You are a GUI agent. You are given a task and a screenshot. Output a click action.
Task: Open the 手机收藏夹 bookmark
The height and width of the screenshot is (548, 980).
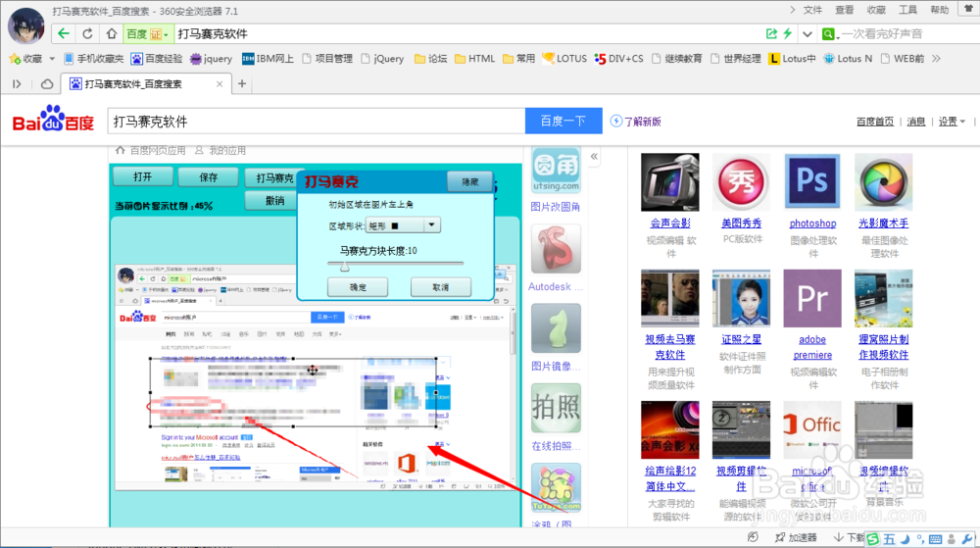pyautogui.click(x=94, y=59)
